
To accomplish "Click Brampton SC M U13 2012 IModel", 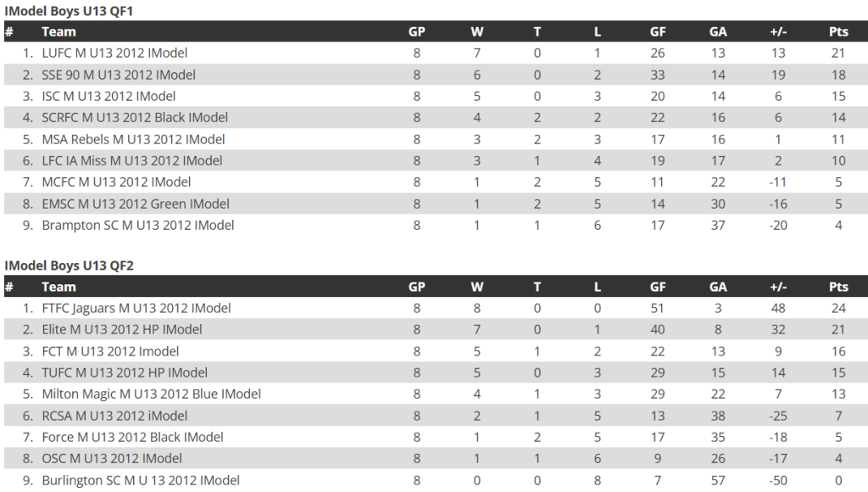I will click(138, 226).
